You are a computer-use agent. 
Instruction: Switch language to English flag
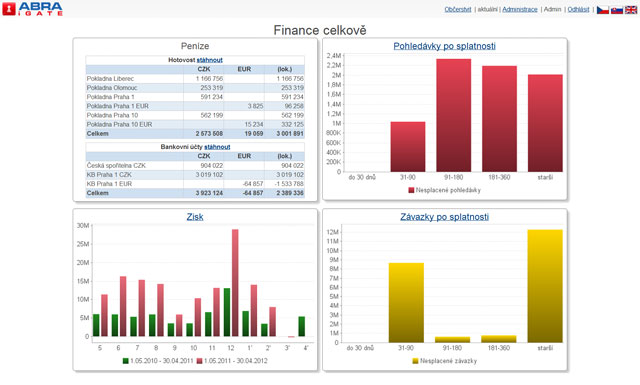[631, 10]
